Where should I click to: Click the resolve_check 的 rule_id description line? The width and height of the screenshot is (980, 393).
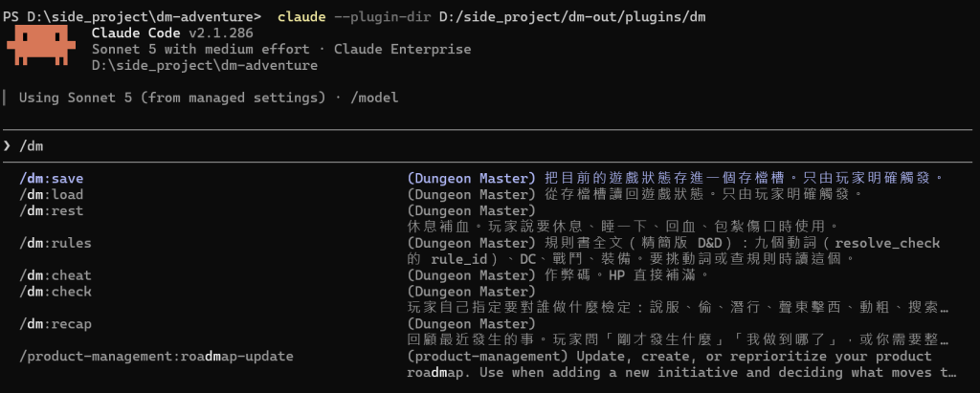pyautogui.click(x=630, y=259)
